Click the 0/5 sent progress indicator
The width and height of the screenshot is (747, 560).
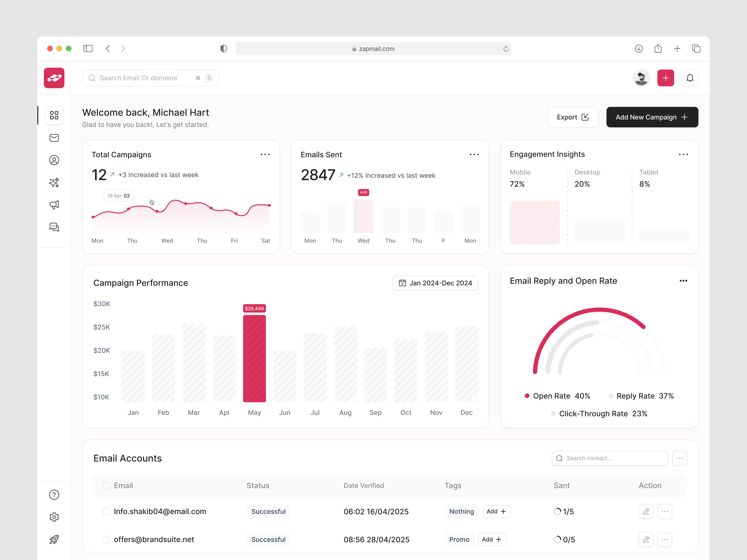point(564,539)
